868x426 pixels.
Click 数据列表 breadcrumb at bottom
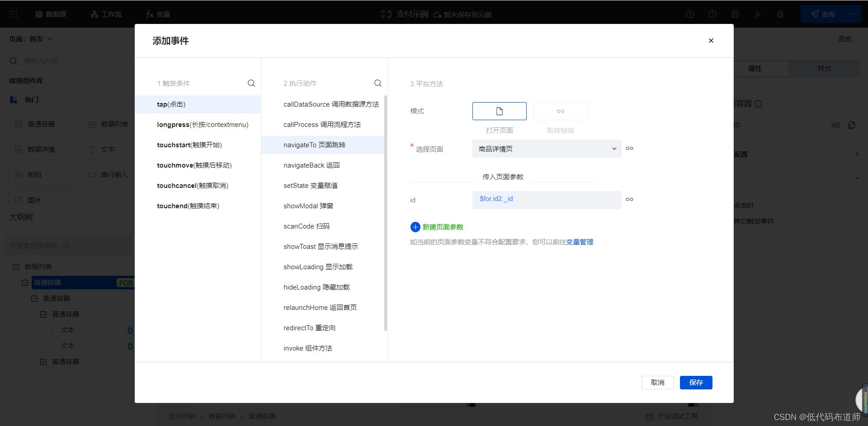pyautogui.click(x=222, y=417)
